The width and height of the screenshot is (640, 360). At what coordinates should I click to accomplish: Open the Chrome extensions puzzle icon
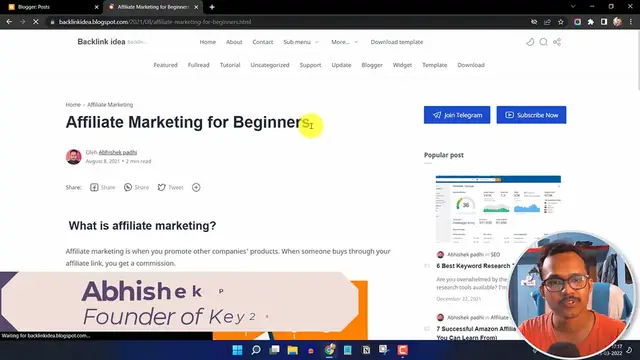(x=591, y=22)
